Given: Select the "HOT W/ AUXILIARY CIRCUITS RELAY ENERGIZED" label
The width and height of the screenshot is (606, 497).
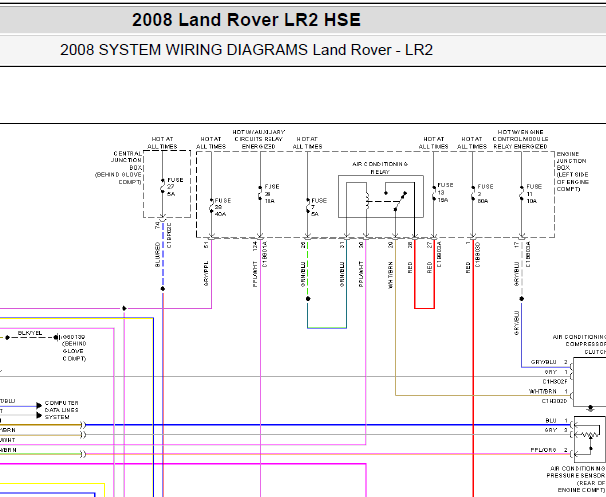Looking at the screenshot, I should point(259,139).
